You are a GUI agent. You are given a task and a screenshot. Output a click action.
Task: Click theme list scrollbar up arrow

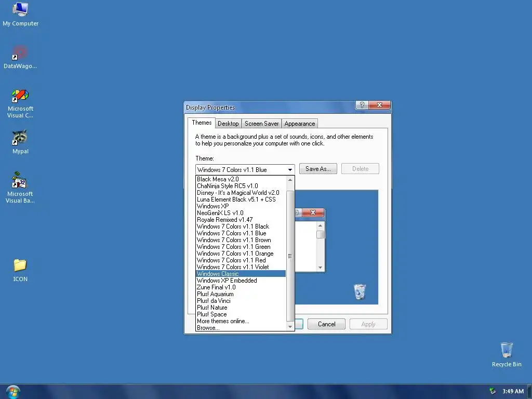point(290,180)
